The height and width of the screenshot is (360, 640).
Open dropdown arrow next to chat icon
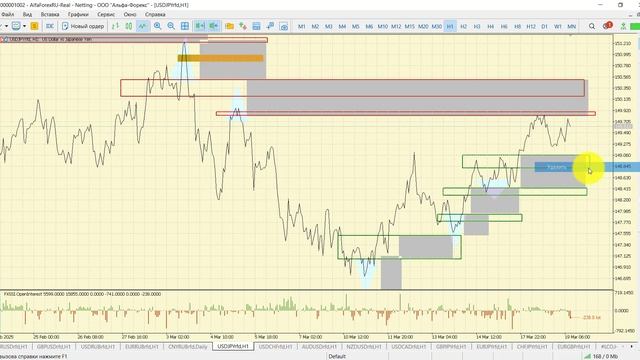[x=24, y=26]
